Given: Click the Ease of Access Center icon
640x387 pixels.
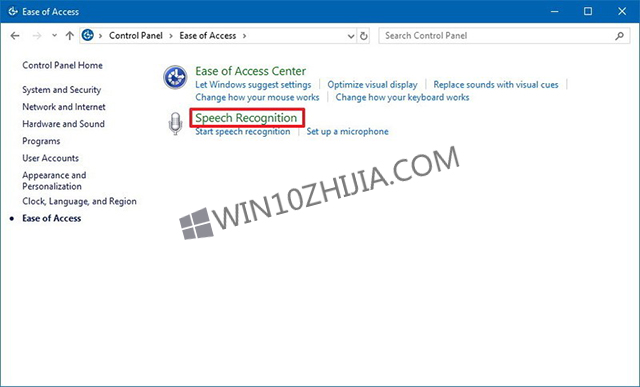Looking at the screenshot, I should pos(175,77).
